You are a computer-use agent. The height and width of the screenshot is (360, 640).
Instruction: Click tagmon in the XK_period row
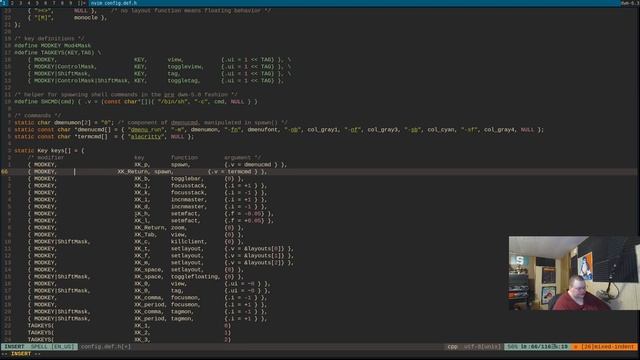pyautogui.click(x=181, y=318)
